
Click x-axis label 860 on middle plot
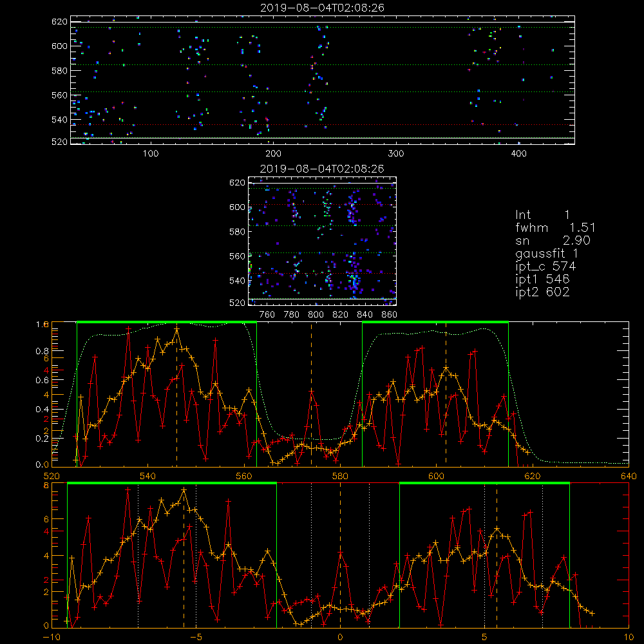pyautogui.click(x=390, y=315)
